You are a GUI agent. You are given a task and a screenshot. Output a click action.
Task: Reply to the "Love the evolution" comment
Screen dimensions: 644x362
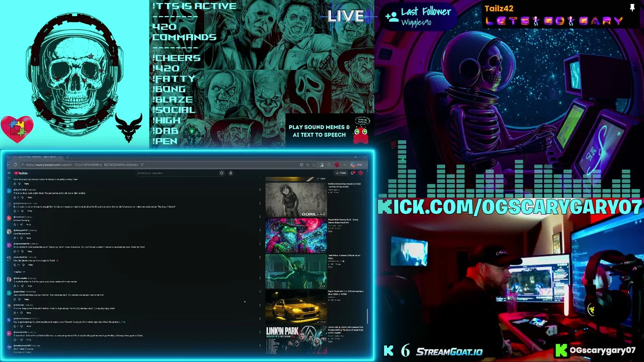click(30, 238)
